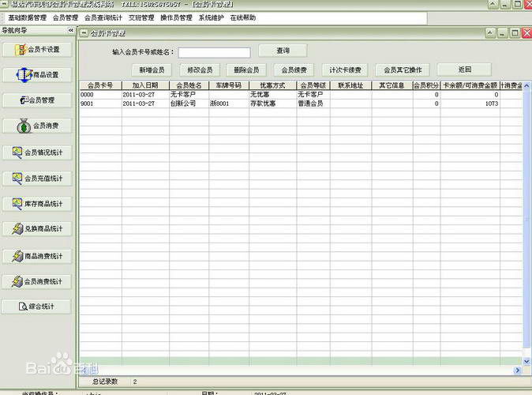Click the 无优惠 cell in first row
The width and height of the screenshot is (532, 395).
click(x=272, y=95)
